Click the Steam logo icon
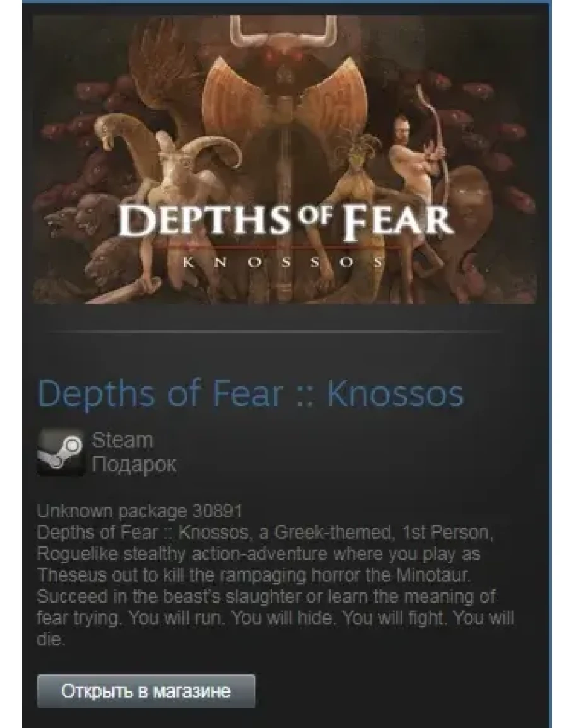Screen dimensions: 574x728 pos(61,452)
